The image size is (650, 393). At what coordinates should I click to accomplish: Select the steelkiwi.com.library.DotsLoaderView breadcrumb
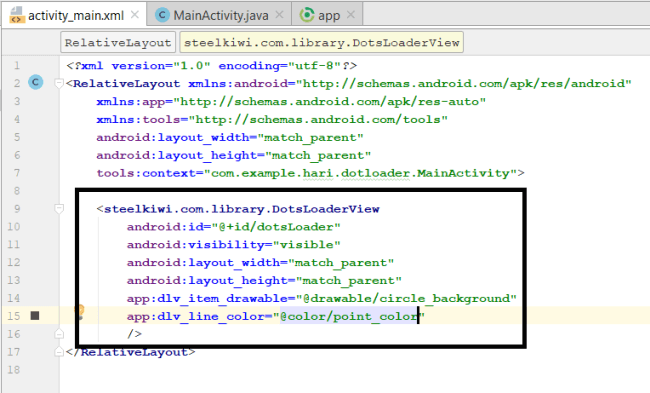coord(321,42)
